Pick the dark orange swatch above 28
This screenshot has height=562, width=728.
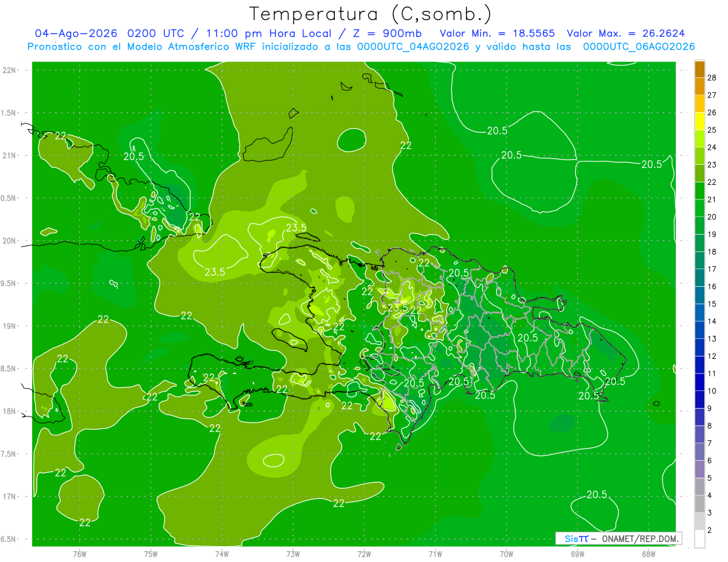[x=699, y=70]
